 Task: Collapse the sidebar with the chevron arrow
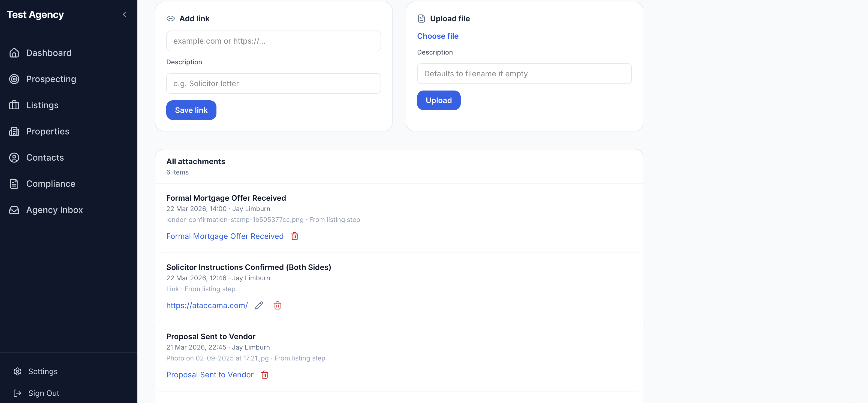point(124,14)
